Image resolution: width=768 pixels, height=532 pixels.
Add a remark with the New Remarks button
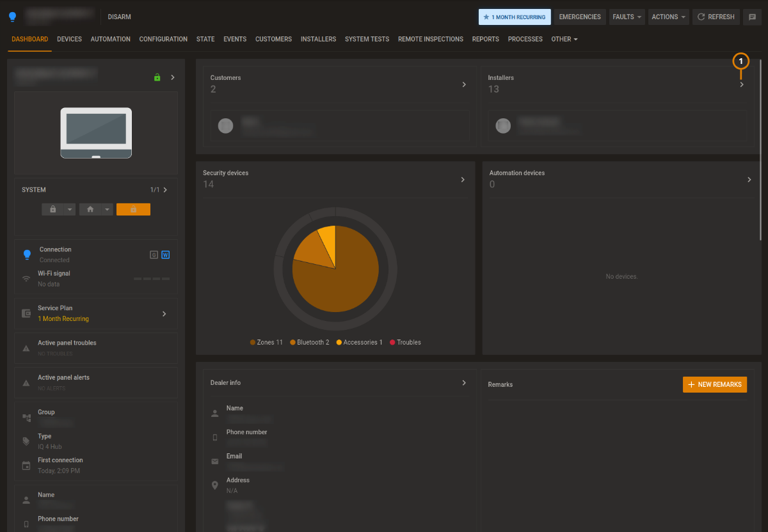pyautogui.click(x=714, y=384)
